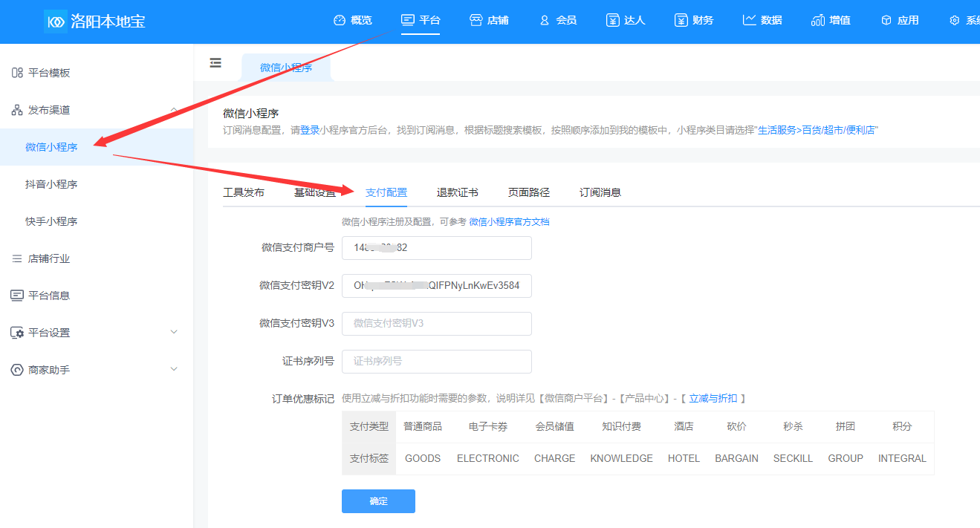Click the 概览 dashboard icon
Screen dimensions: 980x528
[340, 20]
